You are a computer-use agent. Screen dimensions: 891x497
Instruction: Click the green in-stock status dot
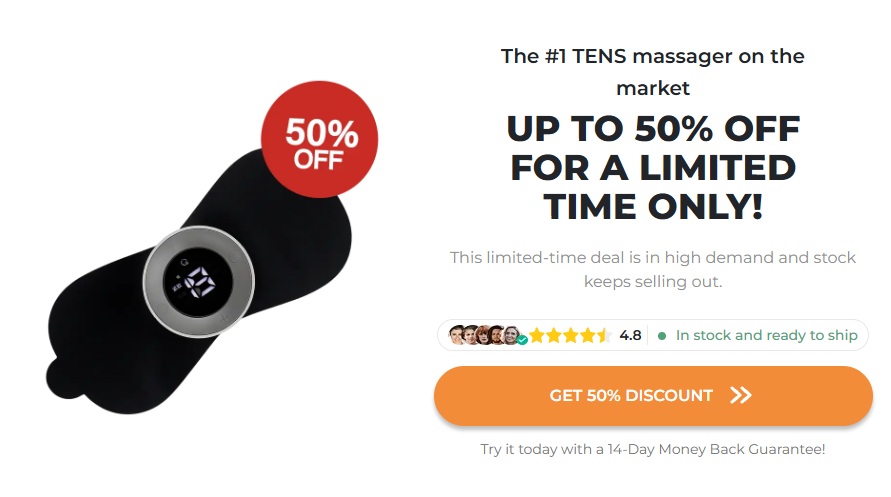pyautogui.click(x=662, y=336)
